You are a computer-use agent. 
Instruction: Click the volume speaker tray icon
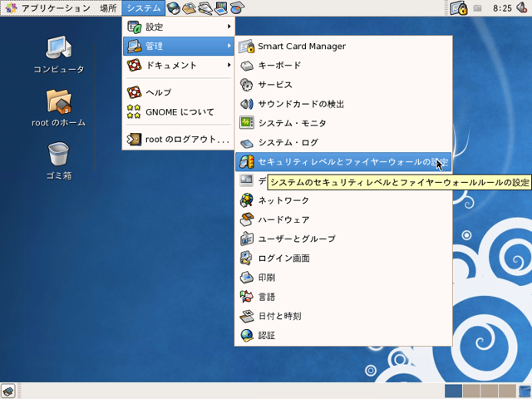[x=522, y=7]
